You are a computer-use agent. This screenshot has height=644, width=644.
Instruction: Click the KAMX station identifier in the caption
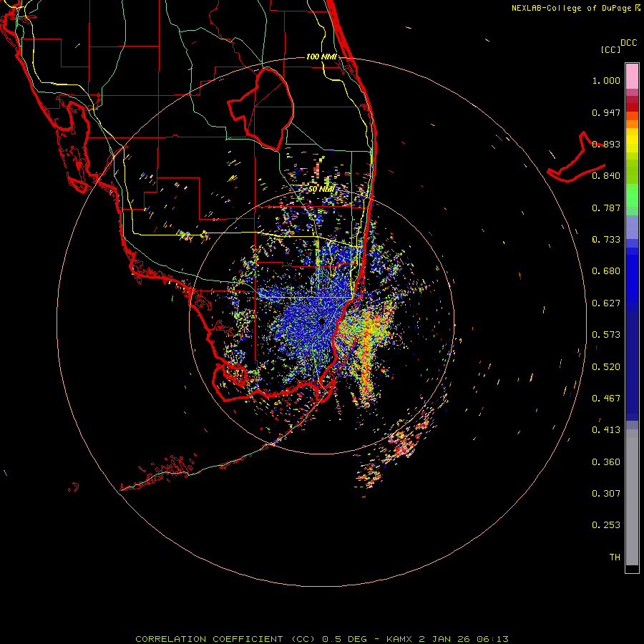coord(401,639)
